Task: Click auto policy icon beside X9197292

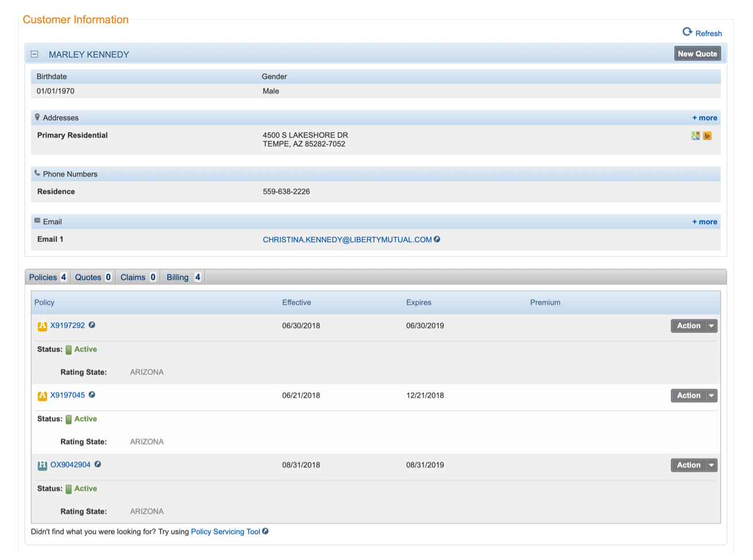Action: [x=42, y=326]
